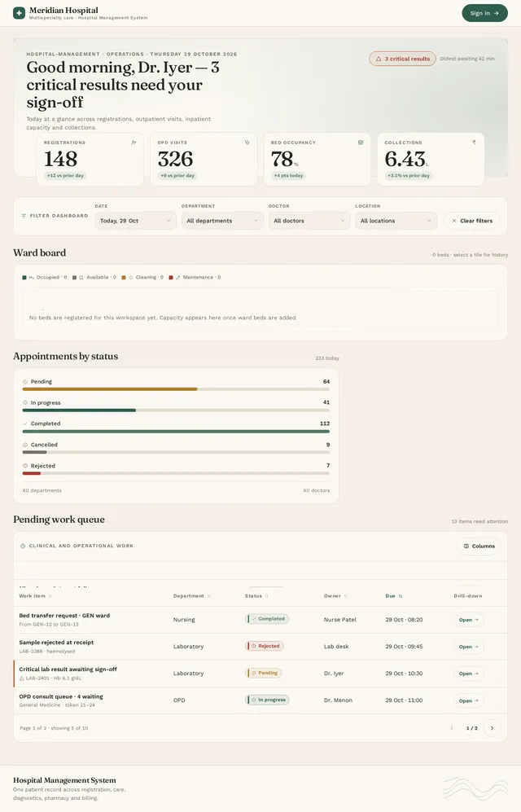Open the OPD consult queue drill-down
This screenshot has height=812, width=521.
469,700
